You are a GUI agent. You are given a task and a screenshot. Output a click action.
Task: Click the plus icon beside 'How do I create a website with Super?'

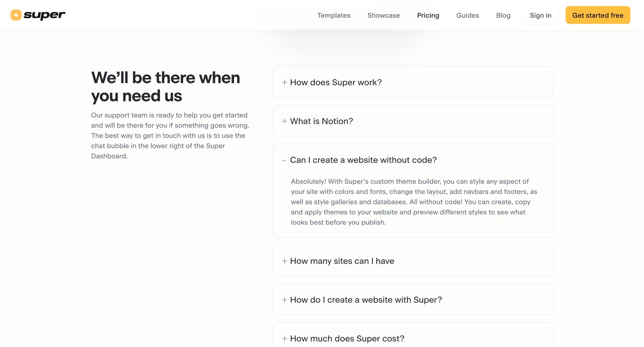pyautogui.click(x=284, y=300)
